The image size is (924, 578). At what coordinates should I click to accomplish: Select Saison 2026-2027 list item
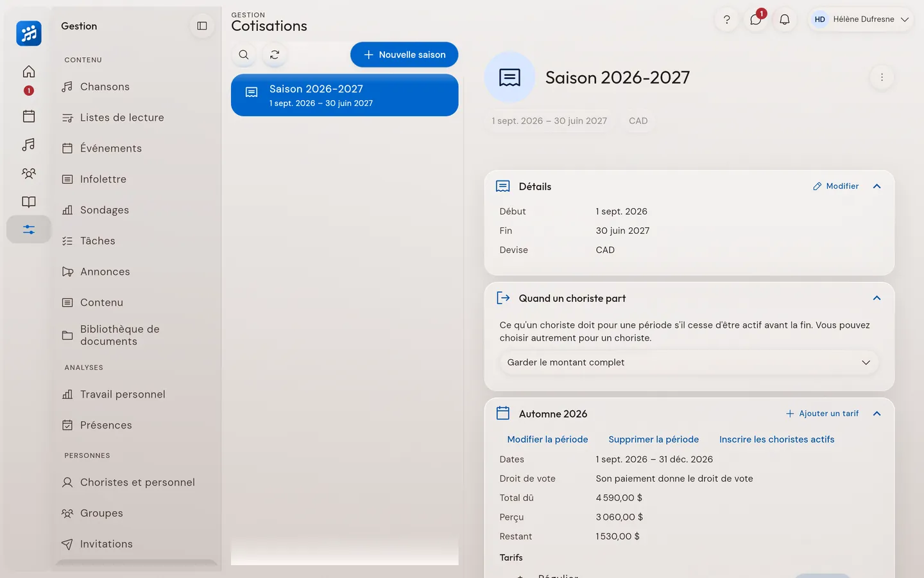pyautogui.click(x=345, y=95)
